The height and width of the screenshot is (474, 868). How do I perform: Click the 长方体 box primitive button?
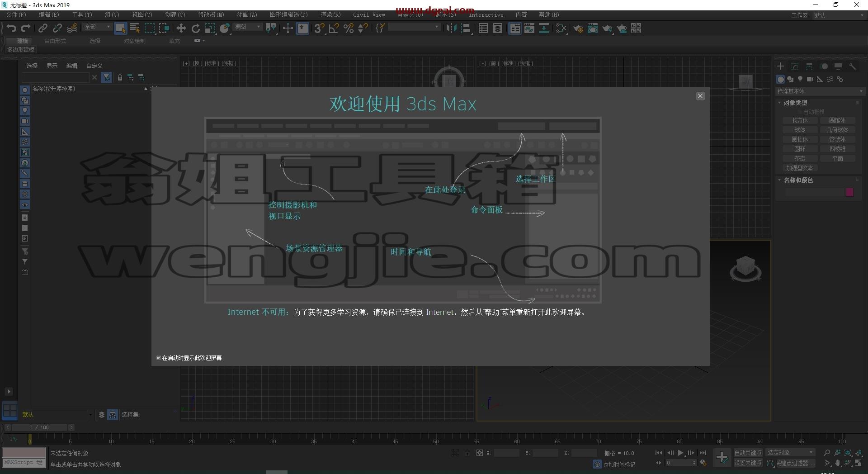[x=800, y=121]
